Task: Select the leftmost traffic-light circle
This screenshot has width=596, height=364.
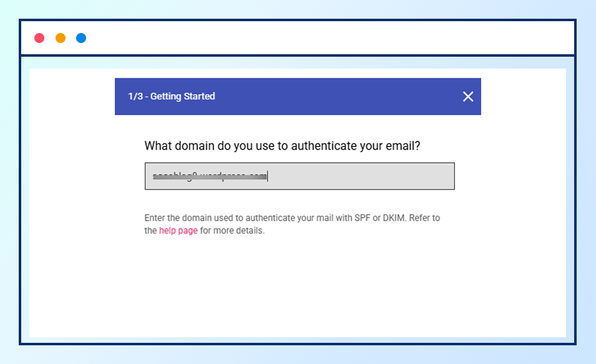Action: click(x=39, y=37)
